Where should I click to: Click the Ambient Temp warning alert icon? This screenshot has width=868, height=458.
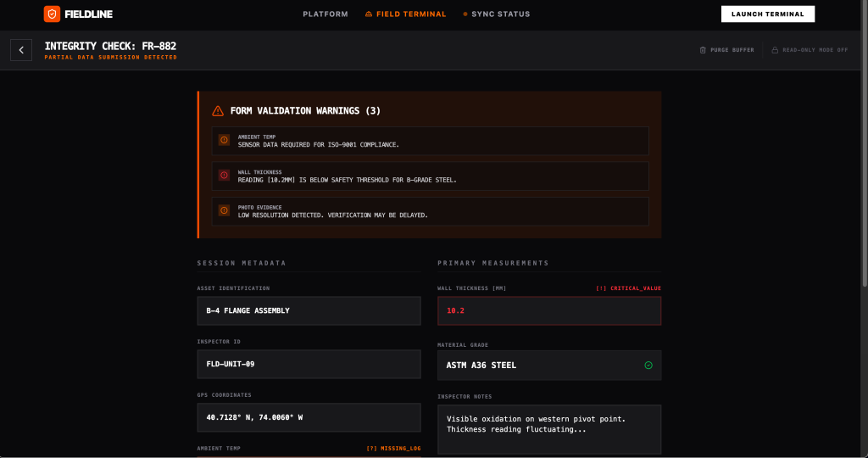[x=224, y=140]
